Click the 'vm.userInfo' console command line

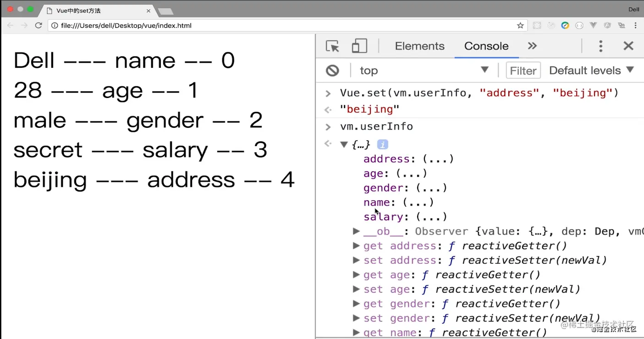[376, 126]
